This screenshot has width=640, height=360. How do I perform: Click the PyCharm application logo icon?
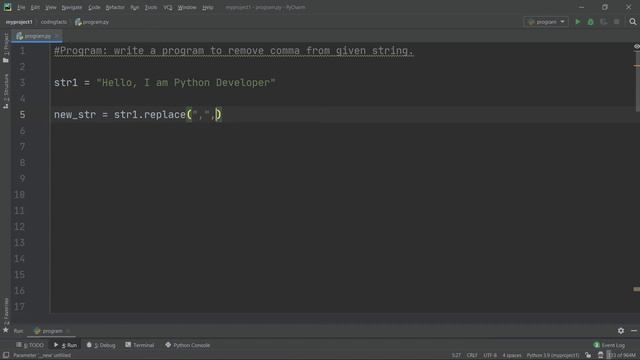tap(7, 7)
